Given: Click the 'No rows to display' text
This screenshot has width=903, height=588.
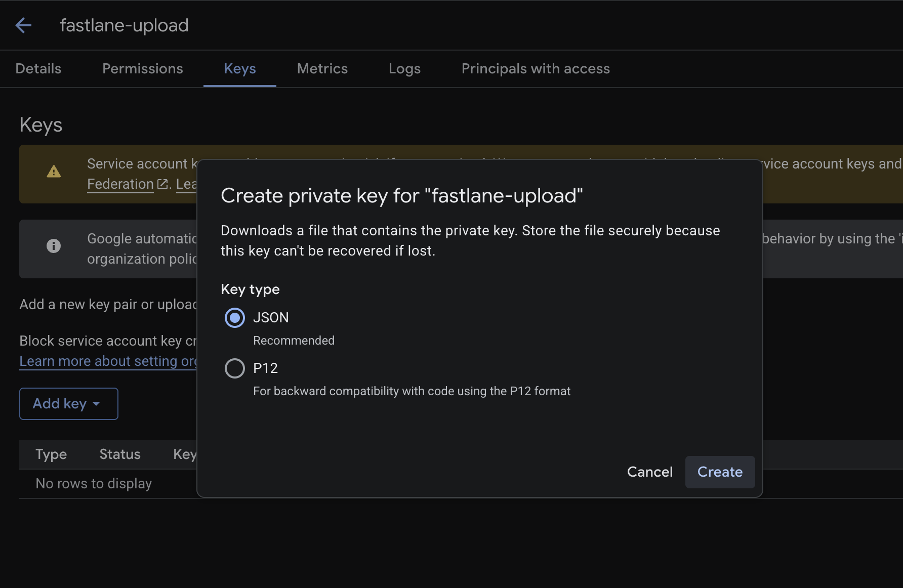Looking at the screenshot, I should click(x=94, y=484).
